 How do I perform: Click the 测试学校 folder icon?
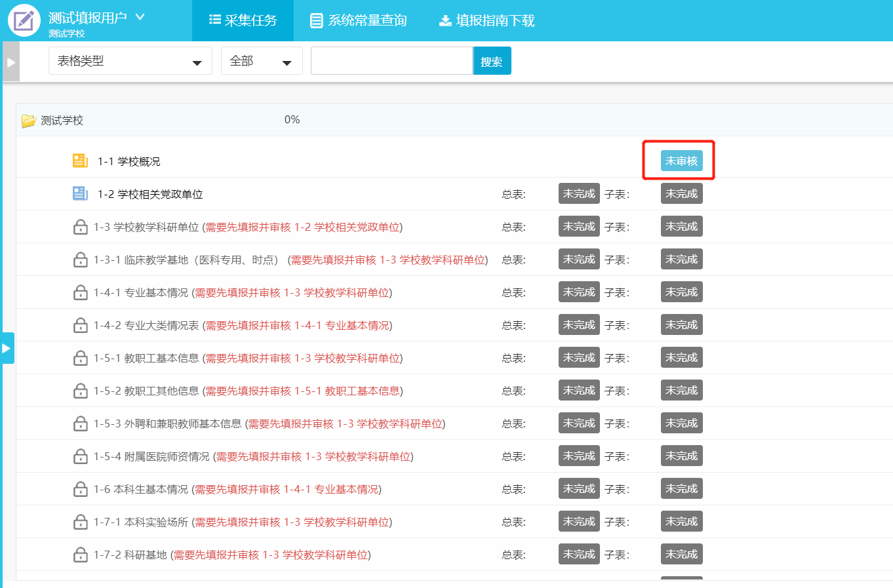(28, 121)
